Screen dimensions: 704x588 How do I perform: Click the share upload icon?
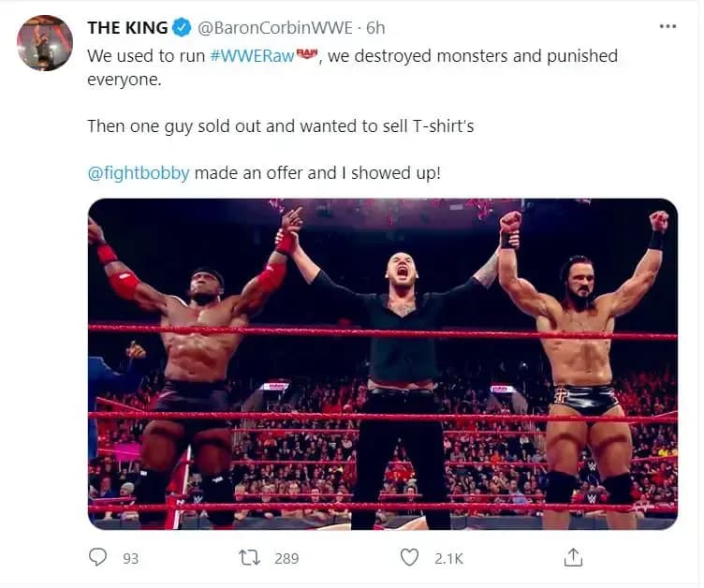[573, 557]
